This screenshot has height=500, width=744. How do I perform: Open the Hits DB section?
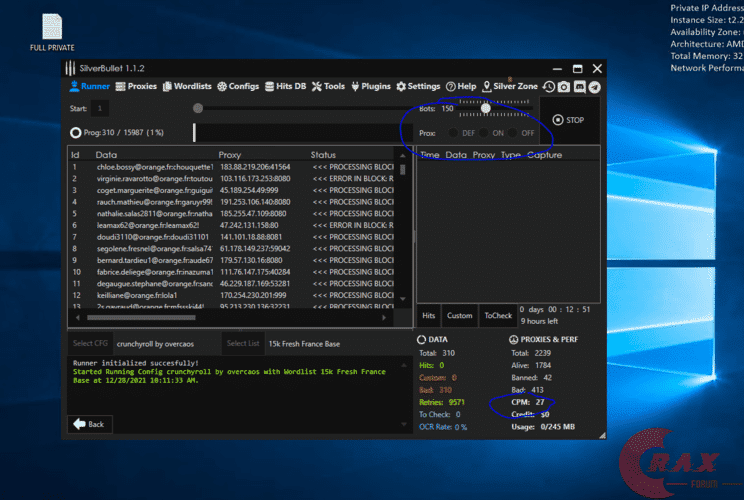285,87
